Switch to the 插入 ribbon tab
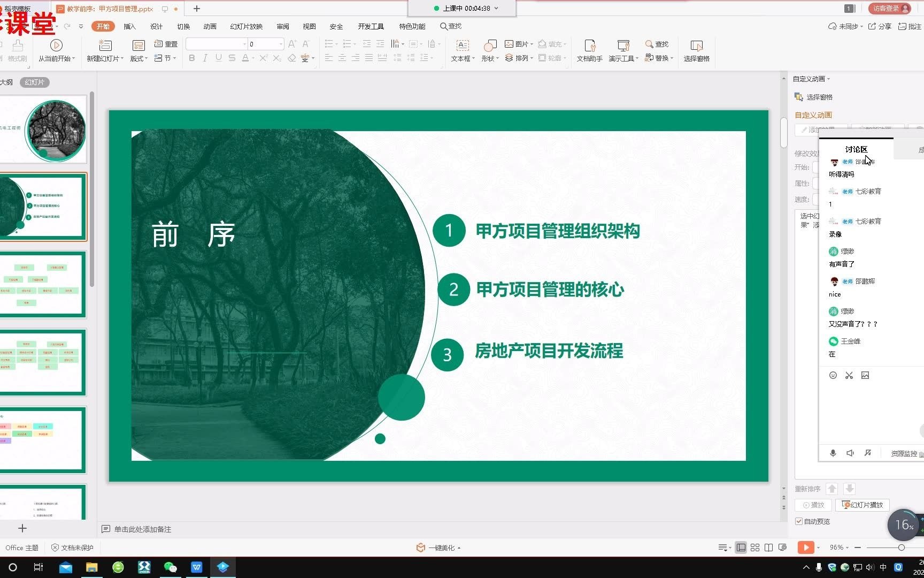The width and height of the screenshot is (924, 578). (129, 26)
